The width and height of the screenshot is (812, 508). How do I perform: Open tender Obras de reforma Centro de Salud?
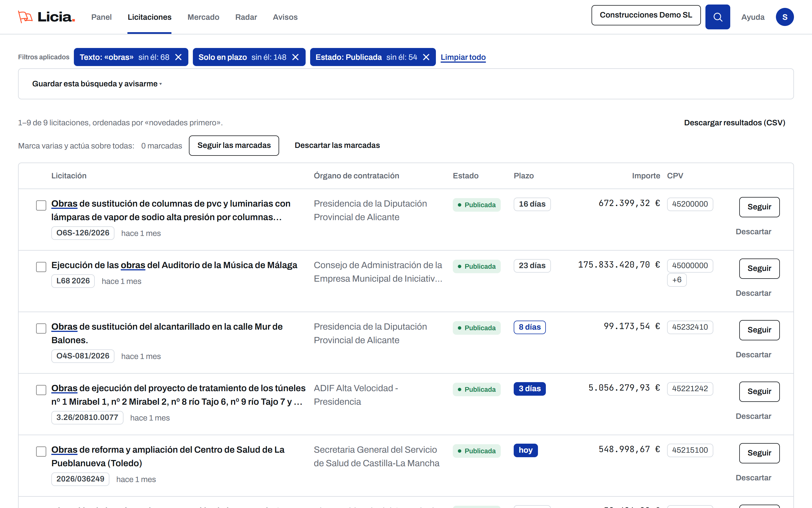tap(168, 456)
